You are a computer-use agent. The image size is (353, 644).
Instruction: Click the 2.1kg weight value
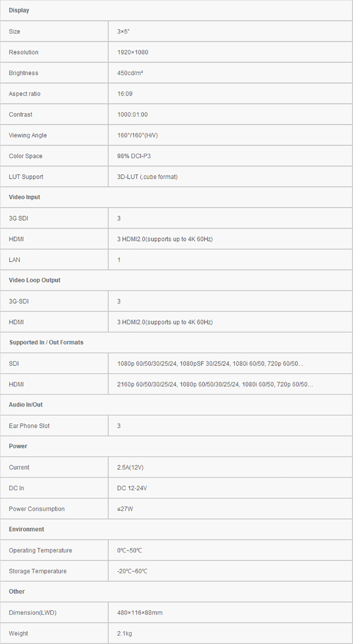point(125,634)
